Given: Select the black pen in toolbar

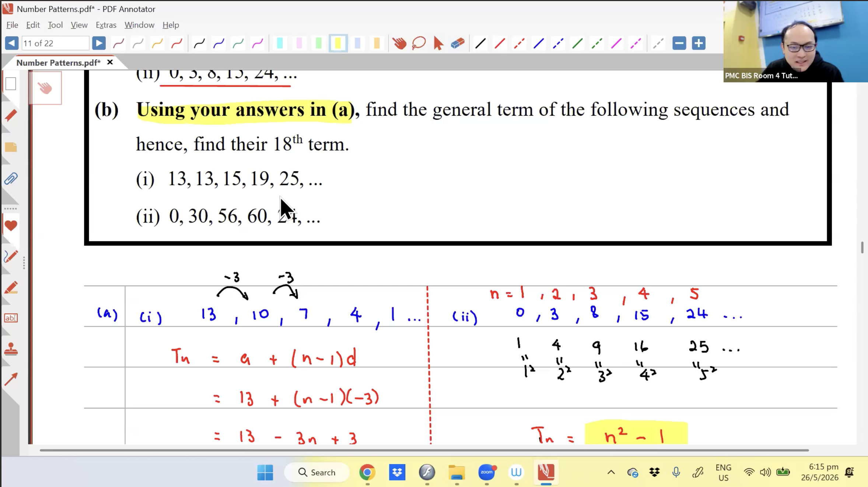Looking at the screenshot, I should pos(199,43).
